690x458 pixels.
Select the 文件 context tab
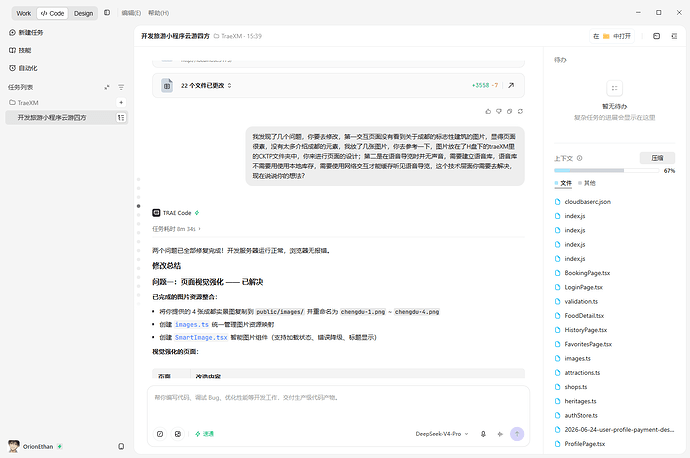click(x=563, y=183)
